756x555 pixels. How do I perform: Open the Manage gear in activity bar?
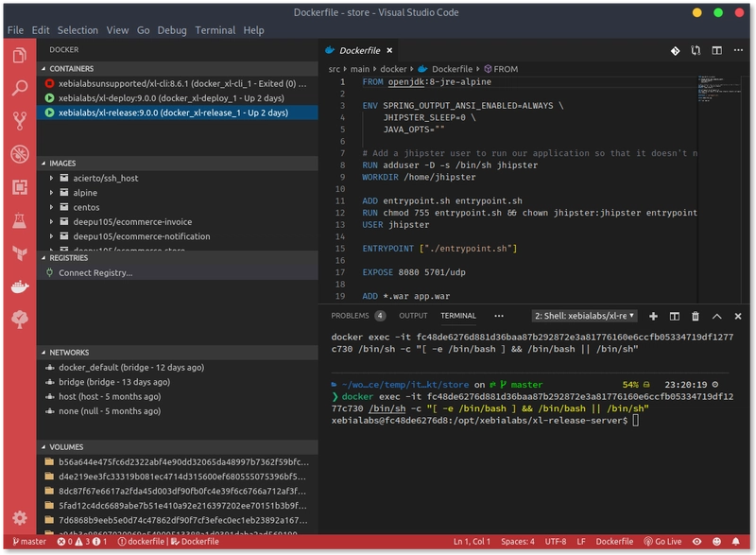(19, 518)
